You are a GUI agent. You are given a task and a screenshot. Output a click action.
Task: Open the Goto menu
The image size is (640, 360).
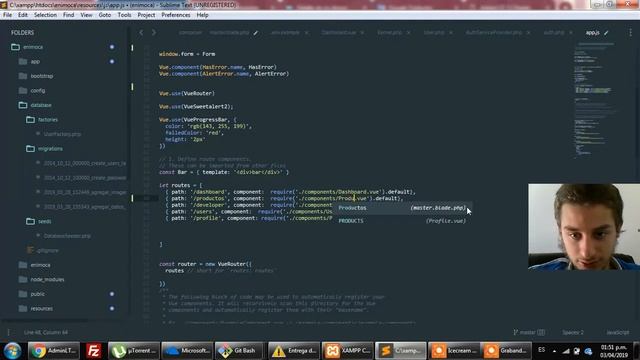(x=104, y=15)
